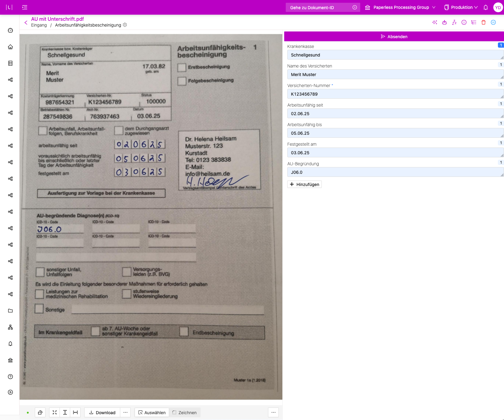Image resolution: width=504 pixels, height=420 pixels.
Task: Switch to Zeichnen drawing mode
Action: pyautogui.click(x=185, y=412)
